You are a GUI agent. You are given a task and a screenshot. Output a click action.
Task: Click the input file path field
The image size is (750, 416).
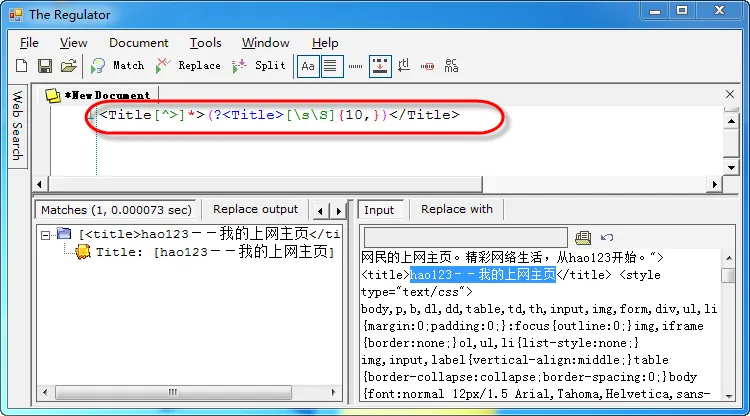pyautogui.click(x=465, y=238)
